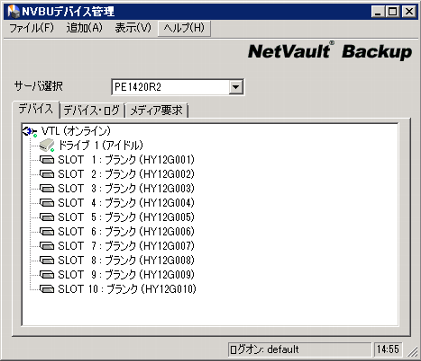Click the slot icon for SLOT 3
The height and width of the screenshot is (361, 421).
point(47,189)
